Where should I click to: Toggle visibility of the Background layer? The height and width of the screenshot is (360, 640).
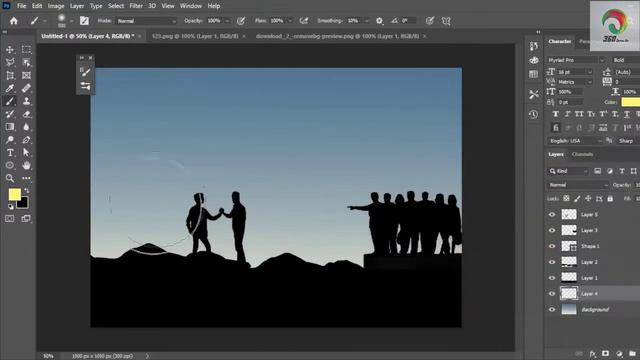[552, 309]
